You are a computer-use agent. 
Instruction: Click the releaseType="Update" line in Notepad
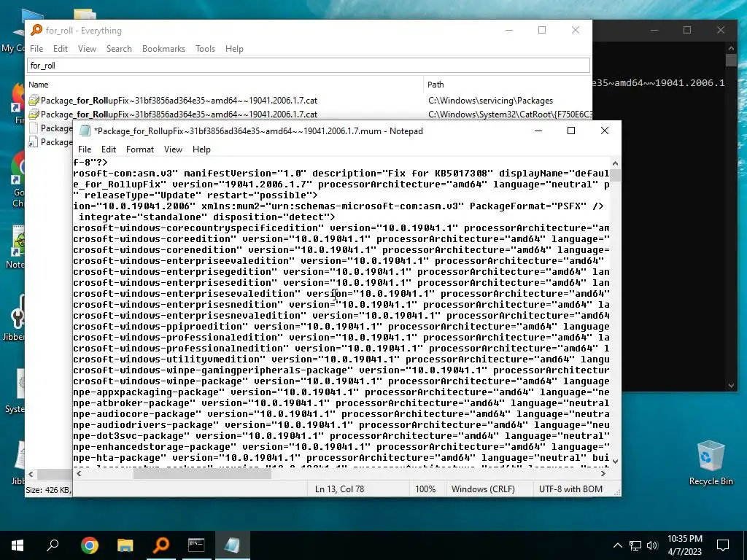point(196,195)
